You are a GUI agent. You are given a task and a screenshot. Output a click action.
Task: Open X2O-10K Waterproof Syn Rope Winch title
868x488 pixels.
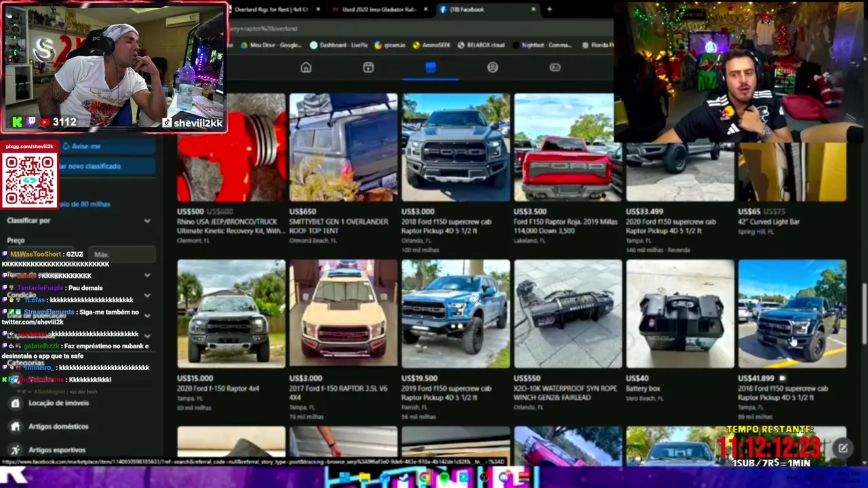[x=566, y=393]
